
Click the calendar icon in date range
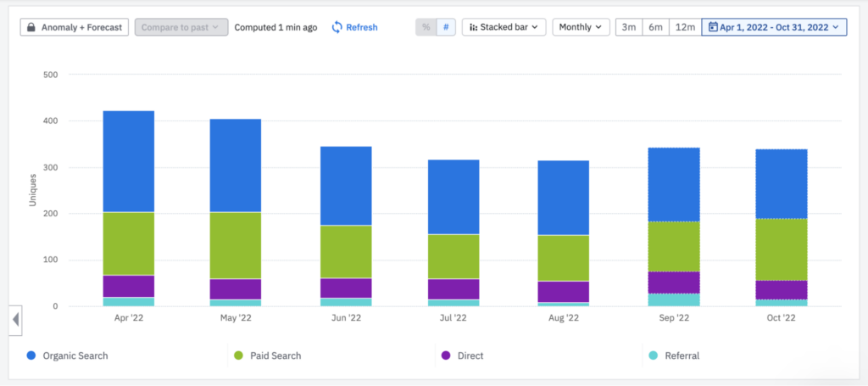pyautogui.click(x=713, y=26)
